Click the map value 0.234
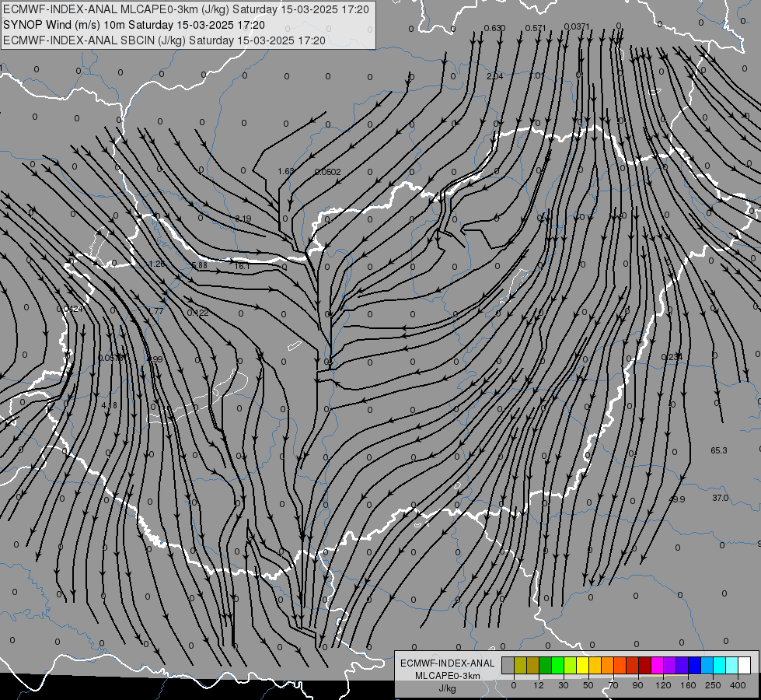 (672, 357)
